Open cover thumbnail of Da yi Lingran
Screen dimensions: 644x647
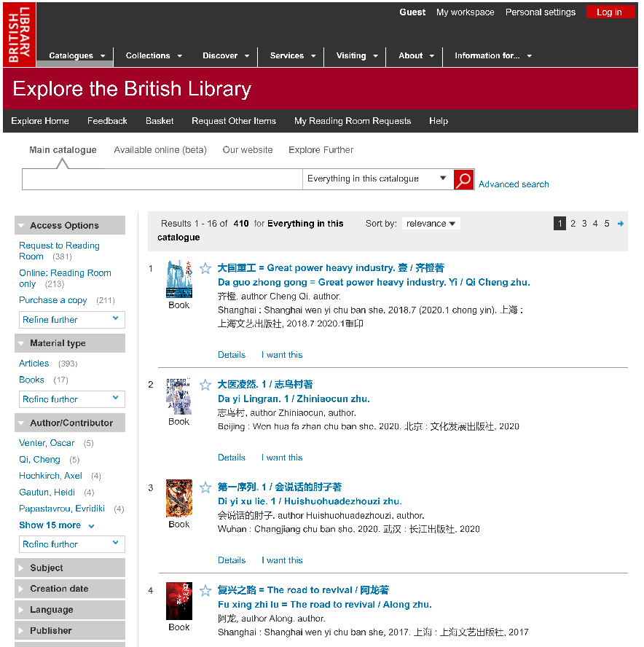click(179, 396)
